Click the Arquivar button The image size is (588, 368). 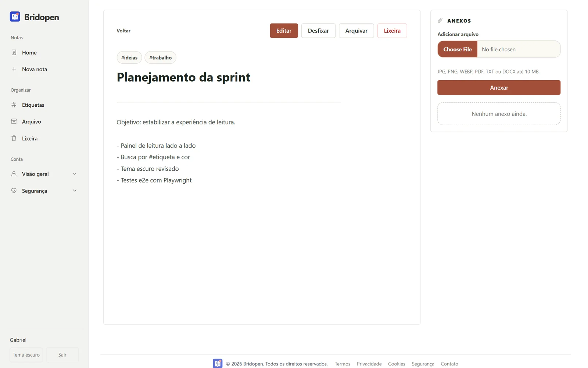[x=356, y=31]
